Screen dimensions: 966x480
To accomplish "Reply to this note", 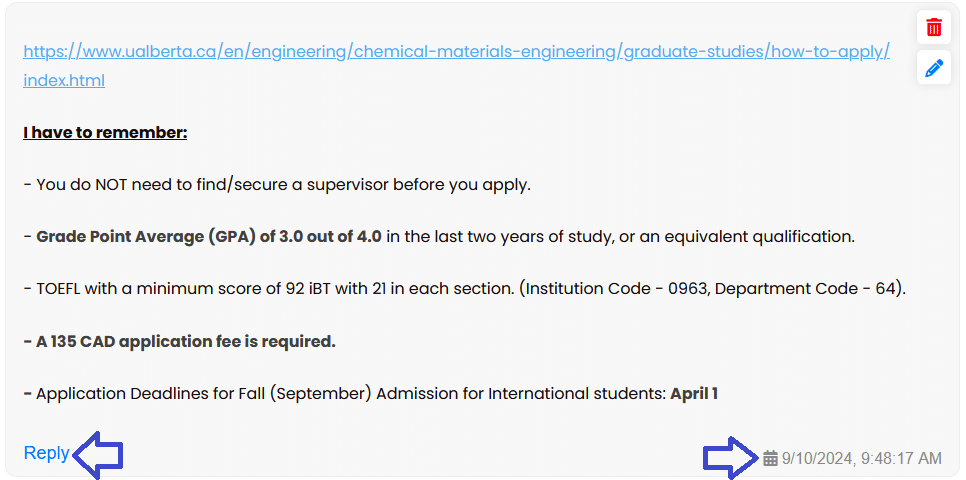I will pos(46,453).
